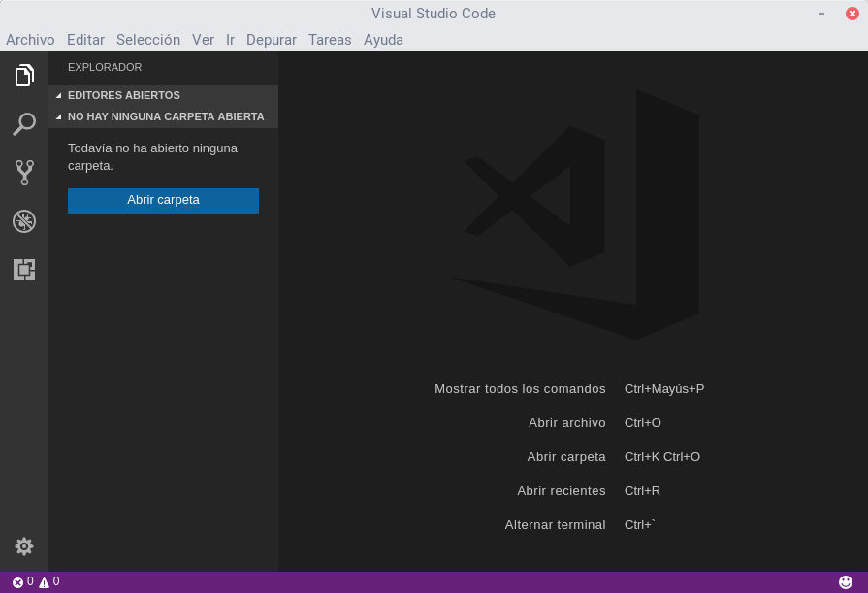
Task: Click the Alternar terminal shortcut label
Action: [556, 525]
